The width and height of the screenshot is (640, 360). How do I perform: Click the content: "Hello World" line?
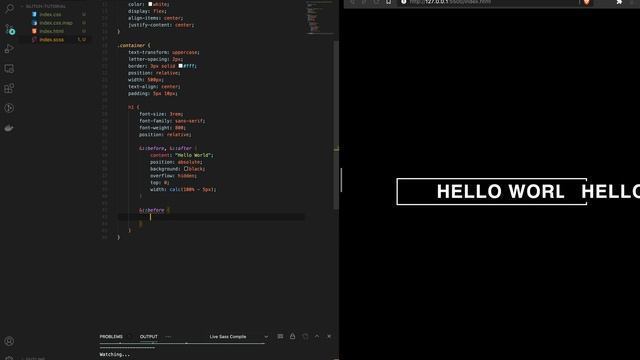(x=182, y=155)
